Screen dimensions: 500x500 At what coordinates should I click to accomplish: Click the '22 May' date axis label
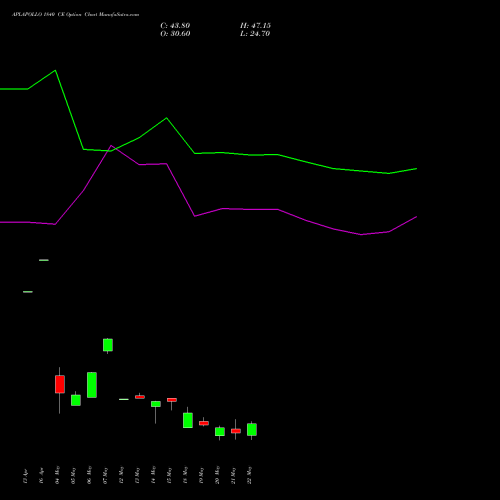[249, 475]
